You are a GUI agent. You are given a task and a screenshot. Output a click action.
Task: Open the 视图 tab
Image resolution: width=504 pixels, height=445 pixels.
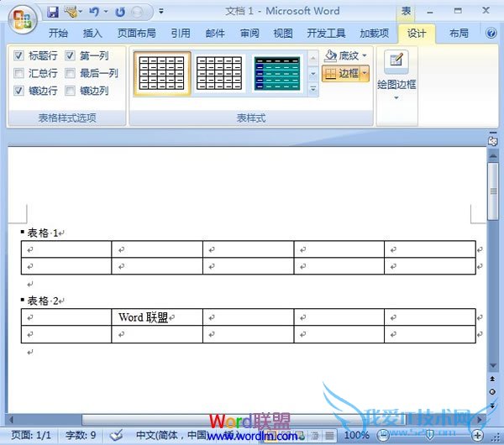click(x=283, y=33)
